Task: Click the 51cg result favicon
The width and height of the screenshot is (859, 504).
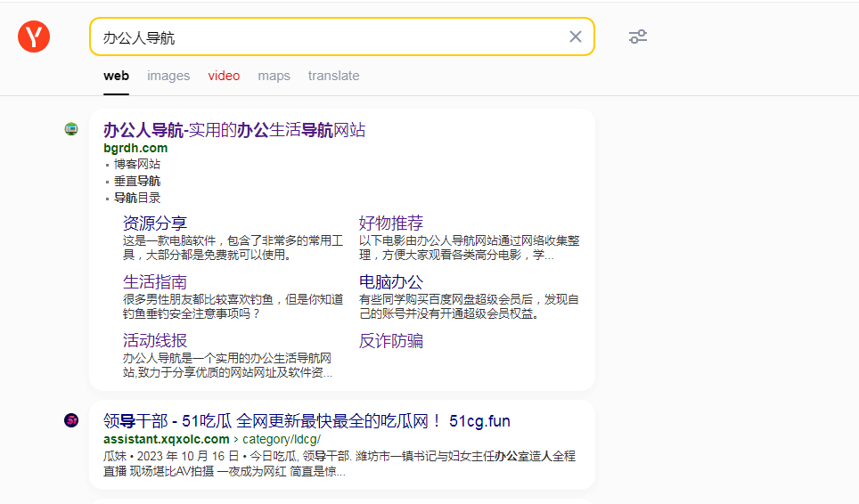Action: tap(71, 420)
